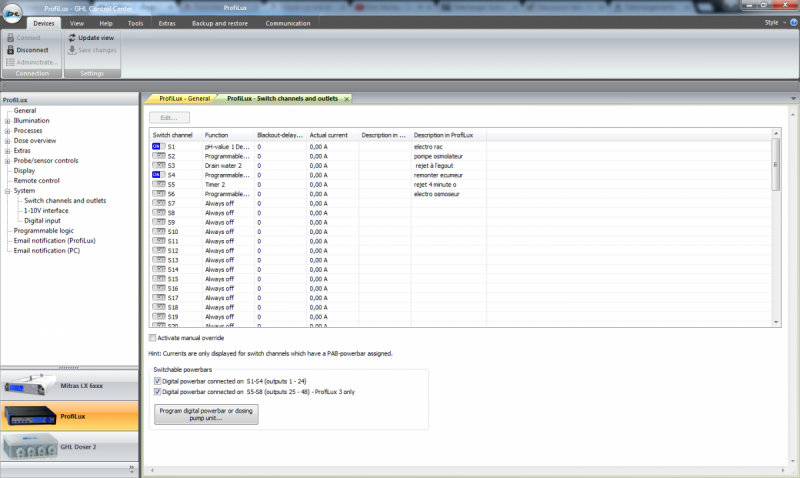The height and width of the screenshot is (478, 800).
Task: Select 1-10V interface in the tree
Action: [46, 210]
